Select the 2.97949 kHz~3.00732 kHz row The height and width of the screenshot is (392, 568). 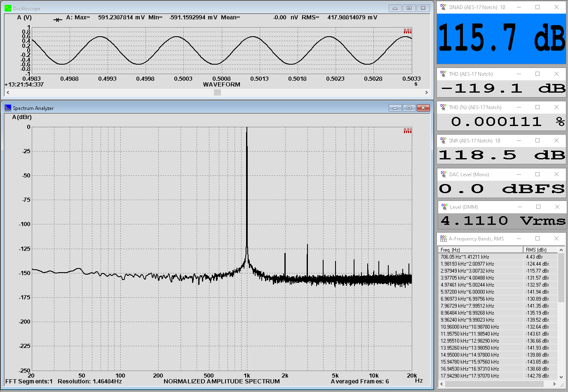point(498,271)
